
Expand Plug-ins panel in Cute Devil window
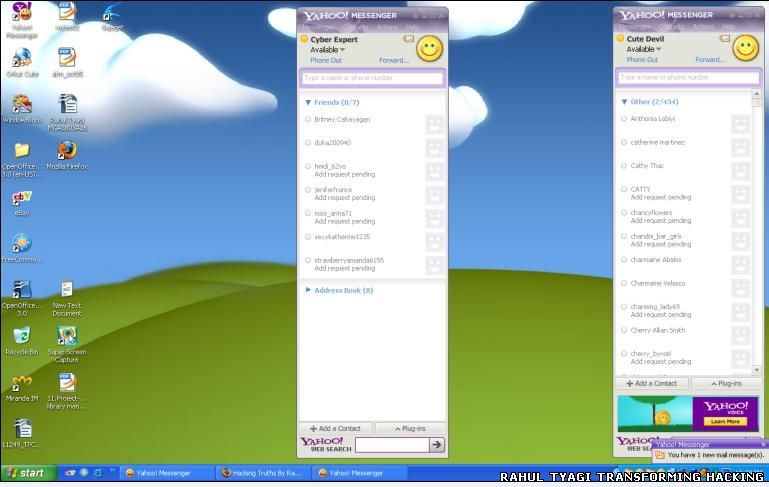(x=727, y=384)
